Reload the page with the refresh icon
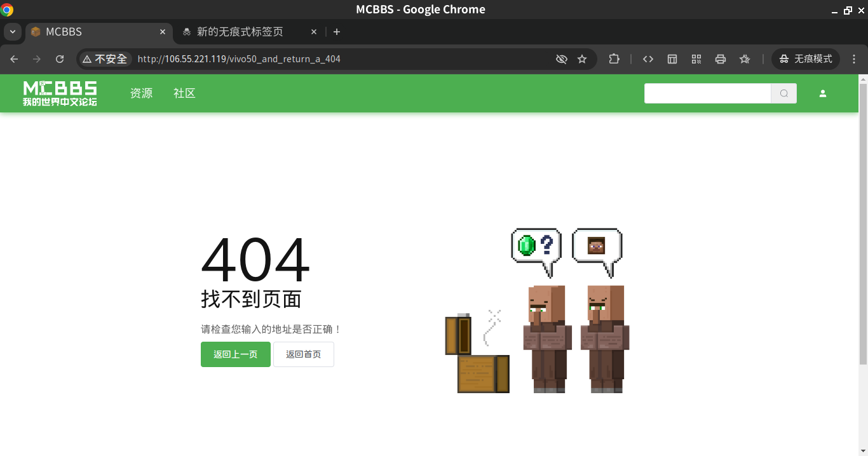Viewport: 868px width, 456px height. [x=60, y=59]
